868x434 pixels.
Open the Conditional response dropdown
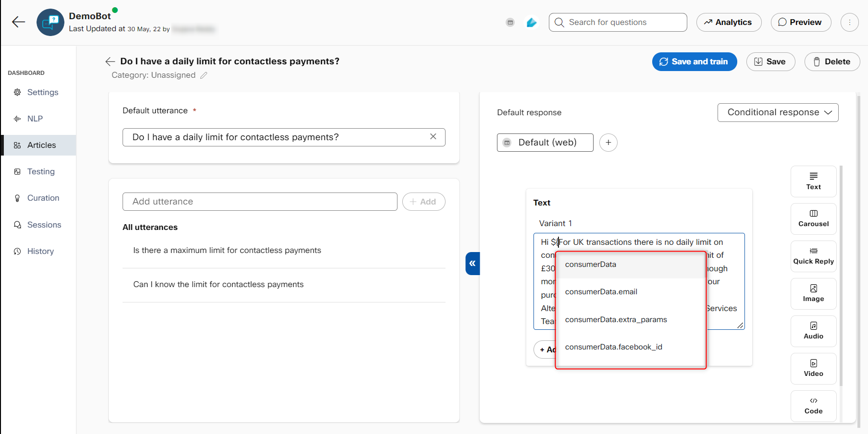coord(778,112)
